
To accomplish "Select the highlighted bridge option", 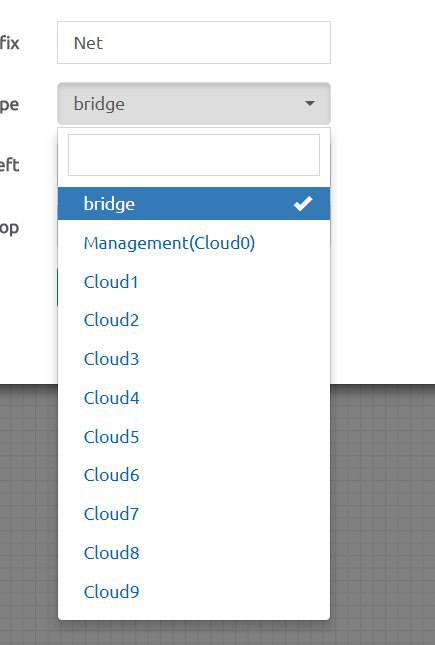I will [x=194, y=204].
